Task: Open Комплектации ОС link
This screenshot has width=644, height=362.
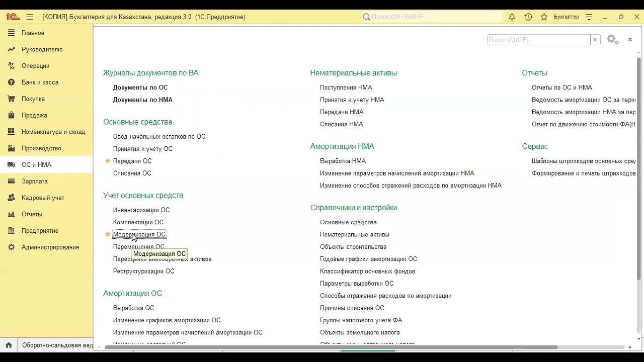Action: click(138, 222)
